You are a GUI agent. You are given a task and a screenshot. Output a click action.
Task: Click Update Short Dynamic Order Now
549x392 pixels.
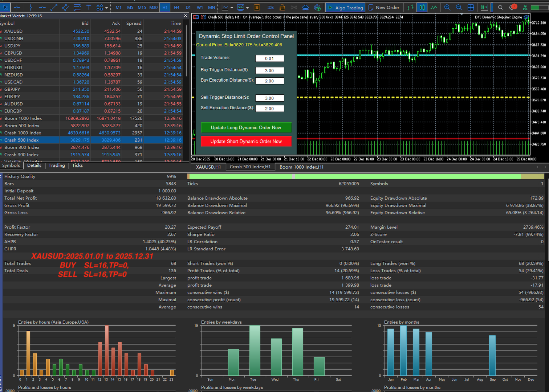point(246,141)
